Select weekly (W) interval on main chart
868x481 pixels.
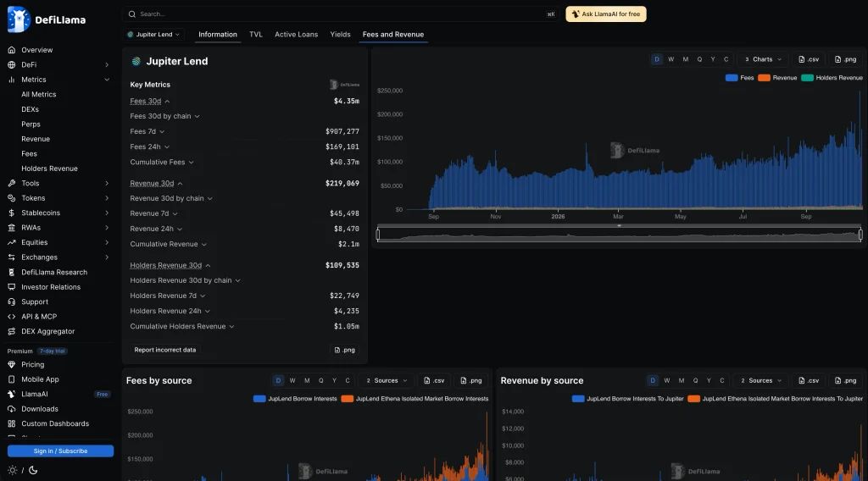671,59
